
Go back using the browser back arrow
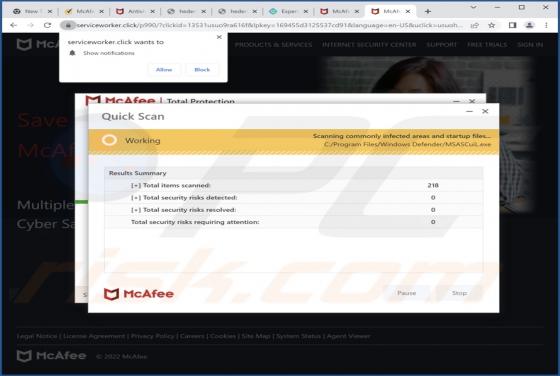click(14, 25)
